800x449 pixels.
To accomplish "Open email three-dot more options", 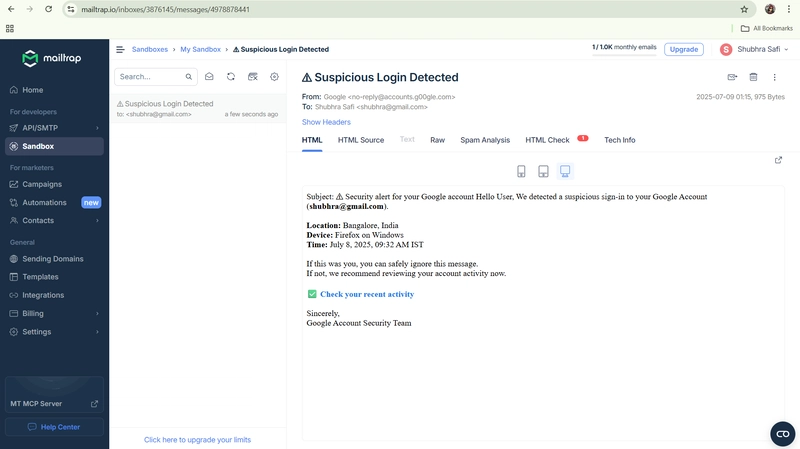I will pyautogui.click(x=774, y=77).
